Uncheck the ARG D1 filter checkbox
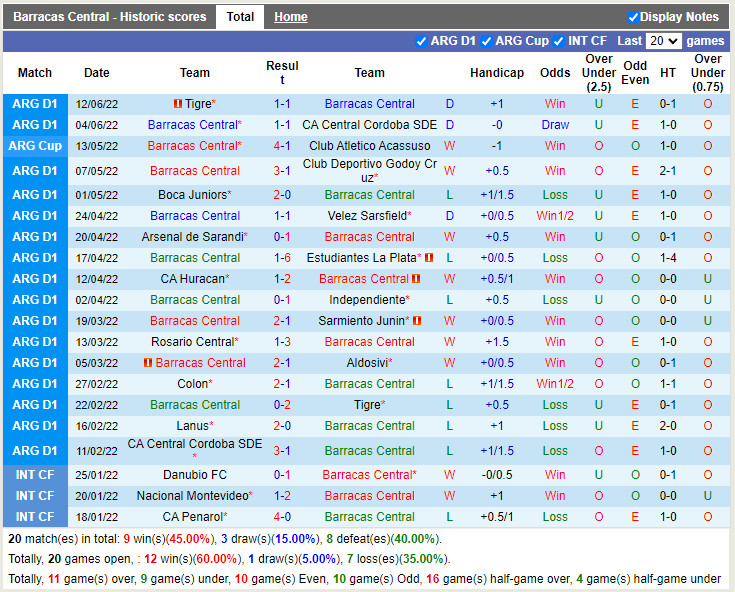Screen dimensions: 735x592 click(421, 41)
